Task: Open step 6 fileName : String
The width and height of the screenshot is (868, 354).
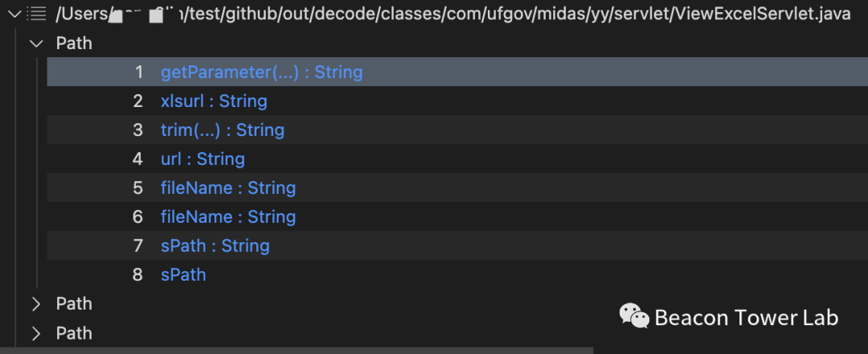Action: (228, 217)
